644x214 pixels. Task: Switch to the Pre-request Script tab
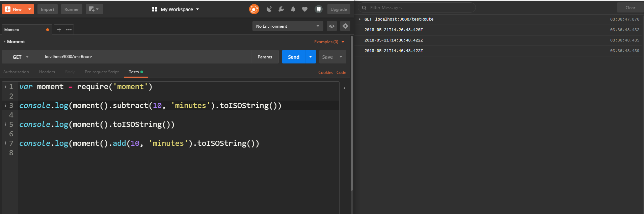pyautogui.click(x=102, y=72)
